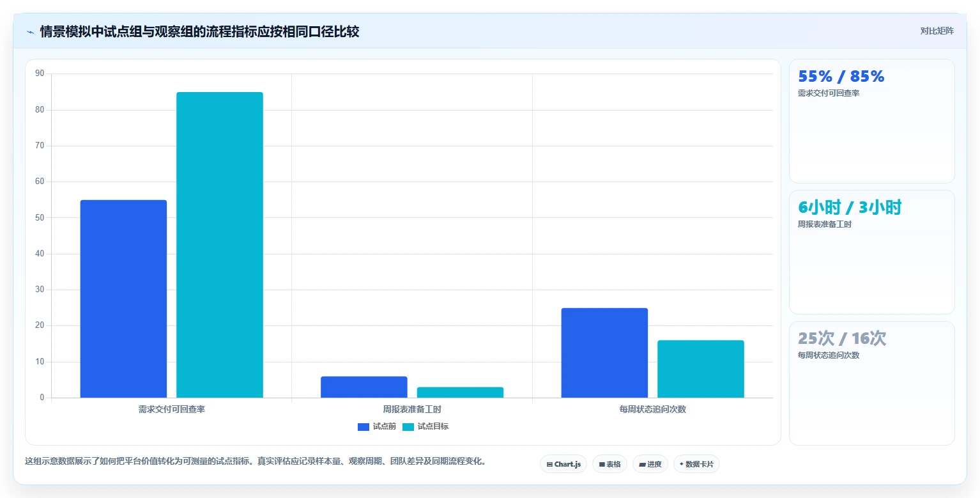The image size is (980, 498).
Task: Click the 对比矩阵 label in header
Action: coord(937,31)
